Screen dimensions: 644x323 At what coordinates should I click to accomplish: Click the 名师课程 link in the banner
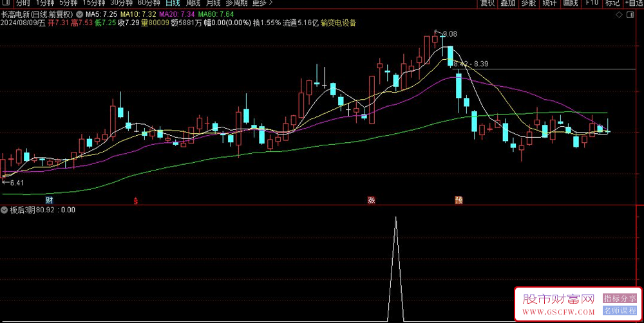point(620,311)
